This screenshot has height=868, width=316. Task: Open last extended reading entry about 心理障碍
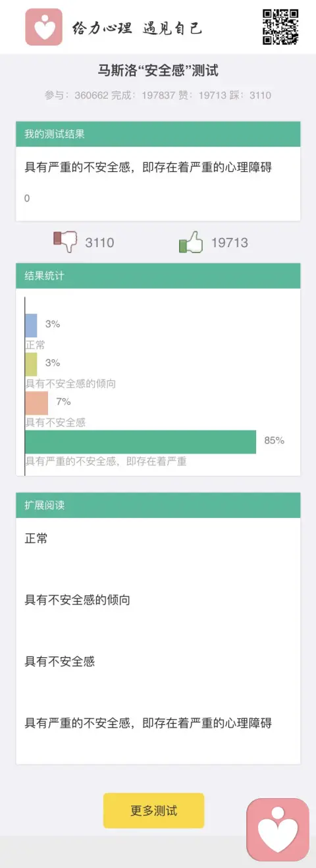pyautogui.click(x=148, y=723)
